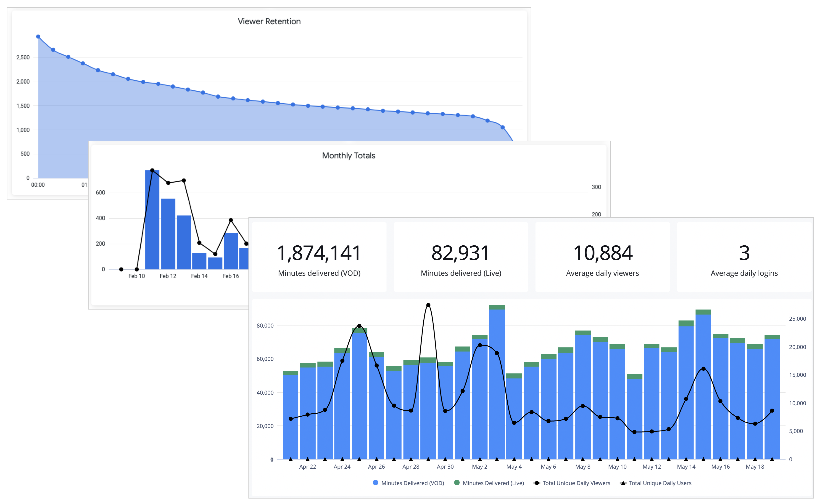Click the green Minutes Delivered (Live) legend dot
Image resolution: width=823 pixels, height=504 pixels.
[457, 483]
